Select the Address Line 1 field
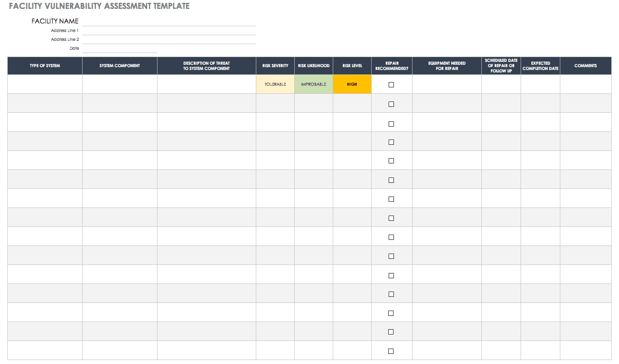The image size is (619, 364). coord(169,31)
